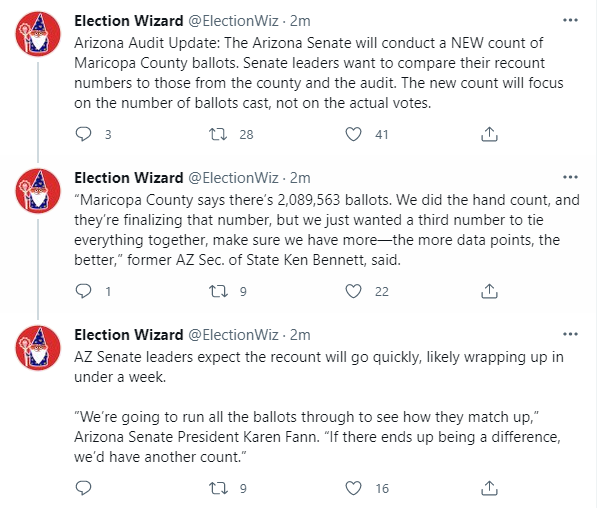Retweet the Arizona Audit Update tweet
Viewport: 598px width, 508px height.
pyautogui.click(x=218, y=134)
